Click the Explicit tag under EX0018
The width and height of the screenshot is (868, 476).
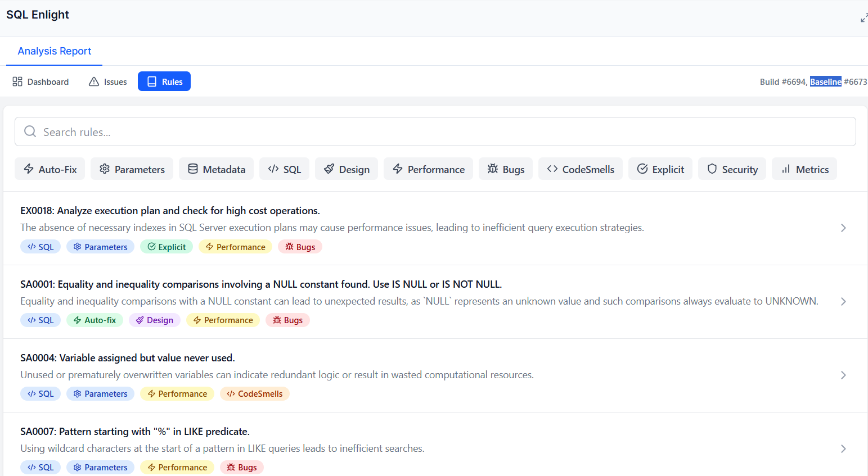click(x=167, y=247)
